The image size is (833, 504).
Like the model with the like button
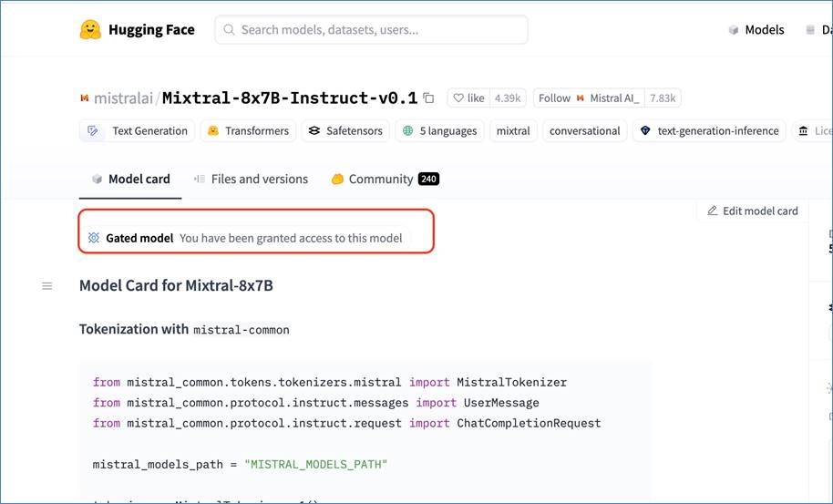click(468, 98)
